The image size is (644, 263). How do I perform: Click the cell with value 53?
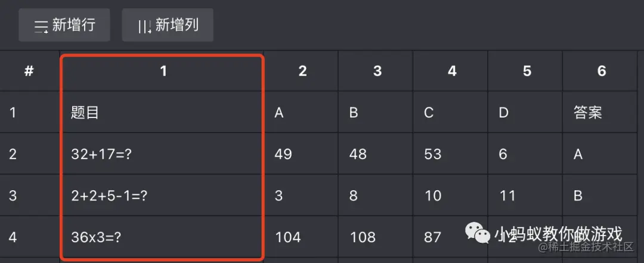coord(451,154)
